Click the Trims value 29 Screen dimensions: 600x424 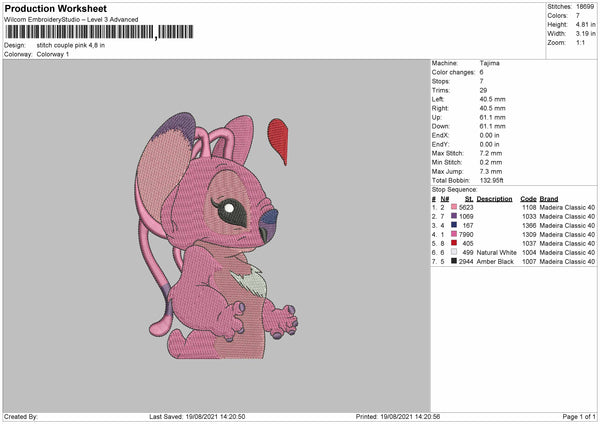[483, 90]
